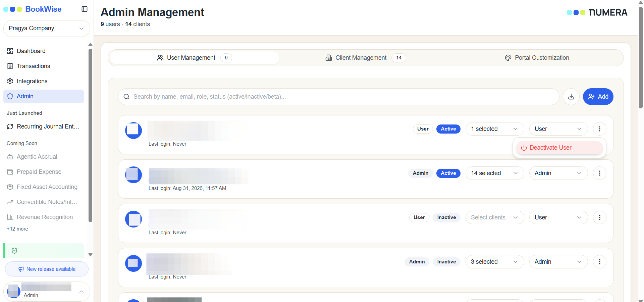Expand the user profile menu chevron
This screenshot has height=302, width=644.
coord(82,292)
